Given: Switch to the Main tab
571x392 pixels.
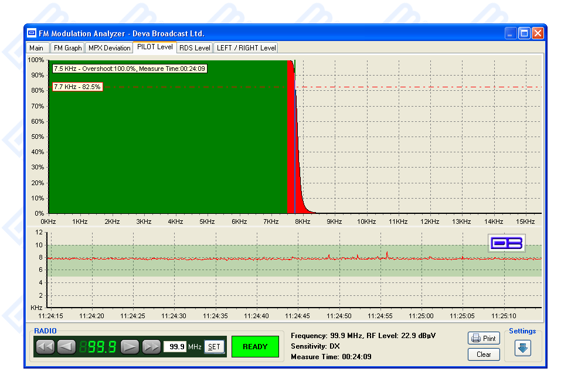Looking at the screenshot, I should (x=36, y=48).
